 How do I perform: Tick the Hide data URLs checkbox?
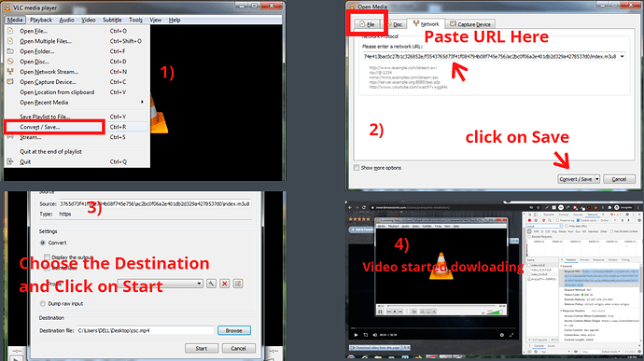pyautogui.click(x=567, y=226)
